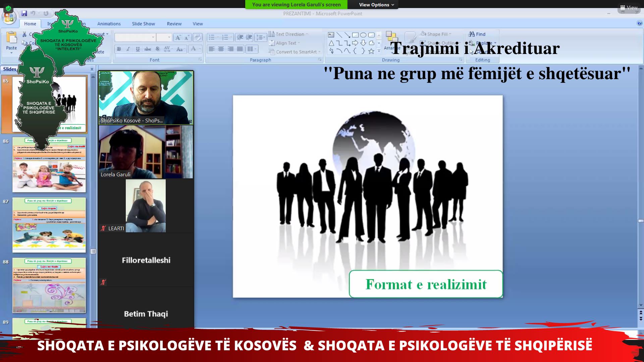Switch to the Review ribbon tab

[x=174, y=24]
